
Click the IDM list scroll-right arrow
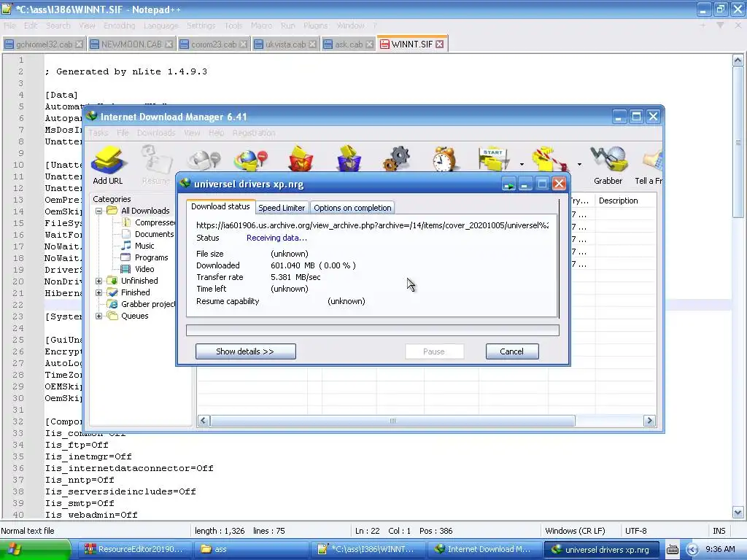pos(649,421)
